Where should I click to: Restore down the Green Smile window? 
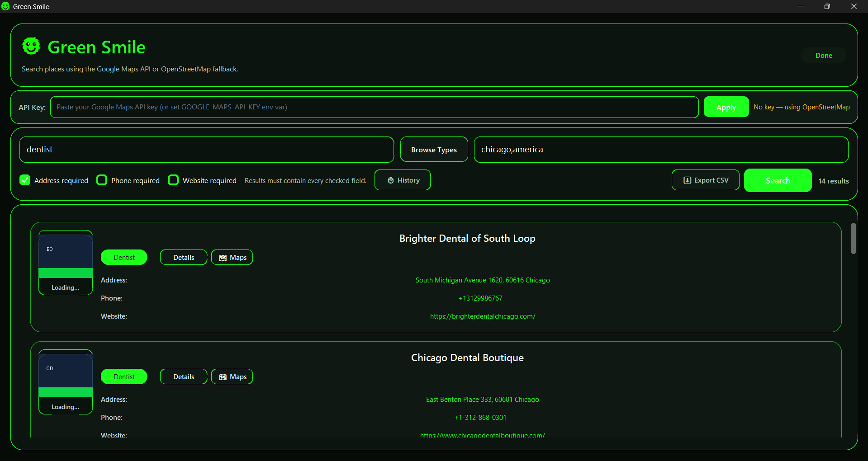pos(827,6)
